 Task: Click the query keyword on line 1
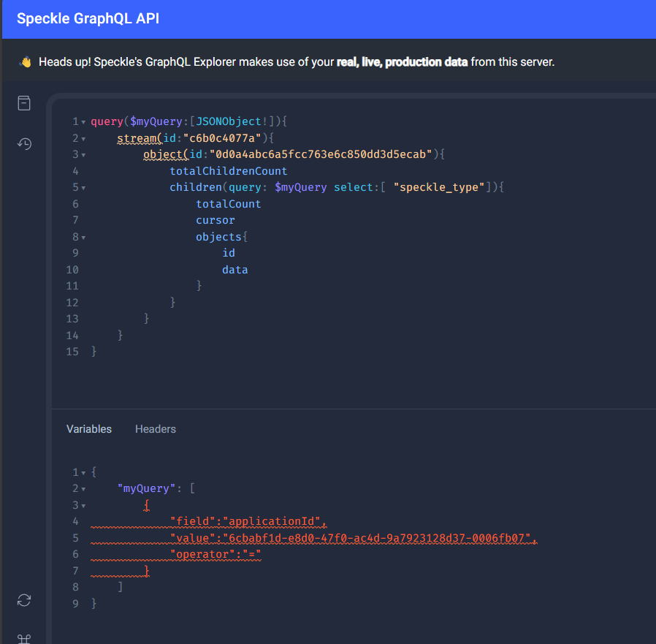coord(107,121)
